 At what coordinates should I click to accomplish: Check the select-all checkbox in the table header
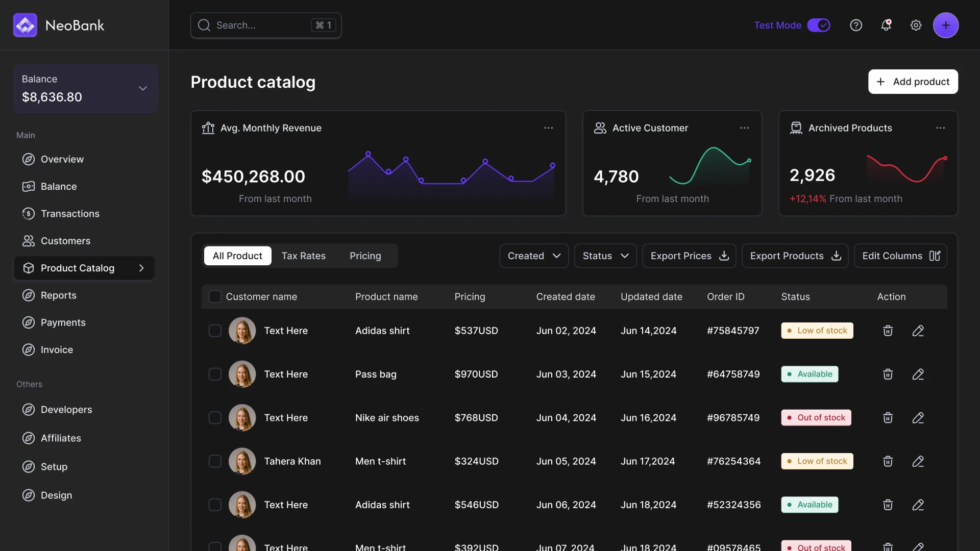(215, 296)
